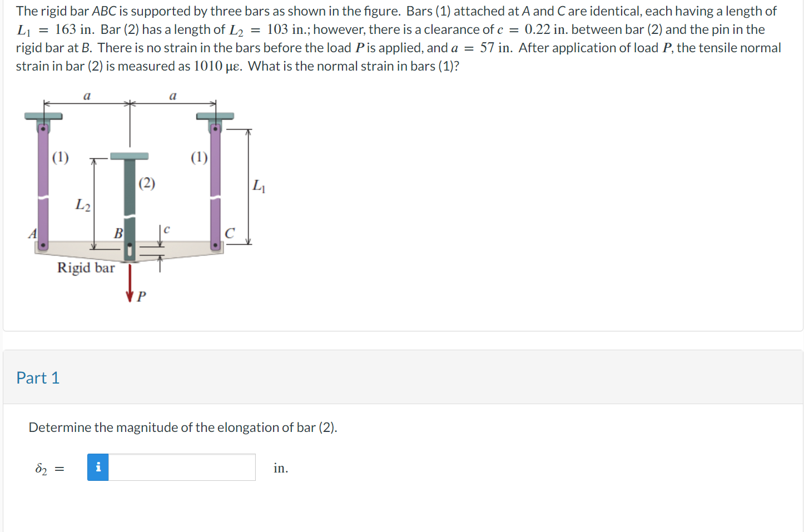Image resolution: width=804 pixels, height=532 pixels.
Task: Click the pin at support A
Action: 43,245
